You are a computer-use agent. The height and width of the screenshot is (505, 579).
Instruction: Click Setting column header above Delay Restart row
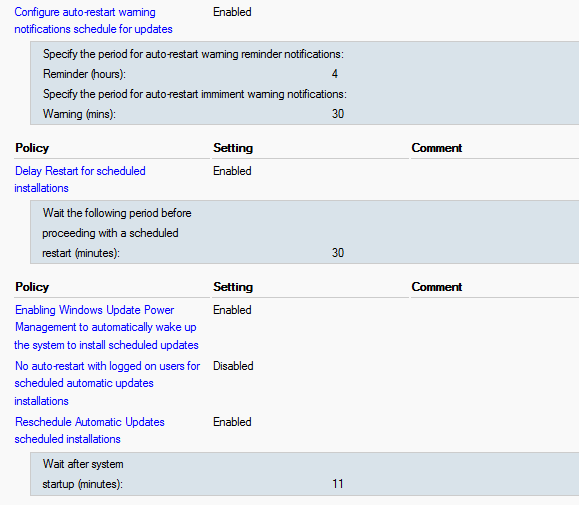tap(233, 148)
